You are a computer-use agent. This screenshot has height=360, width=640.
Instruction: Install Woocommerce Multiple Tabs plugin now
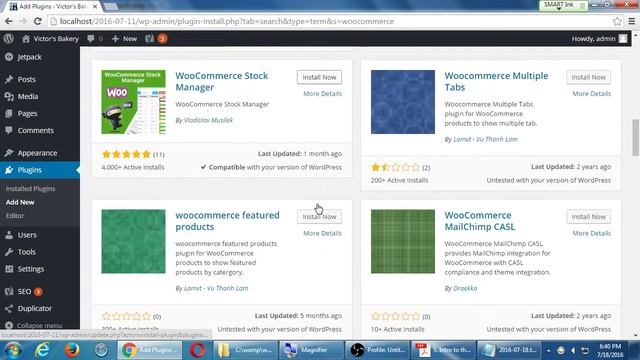(588, 77)
